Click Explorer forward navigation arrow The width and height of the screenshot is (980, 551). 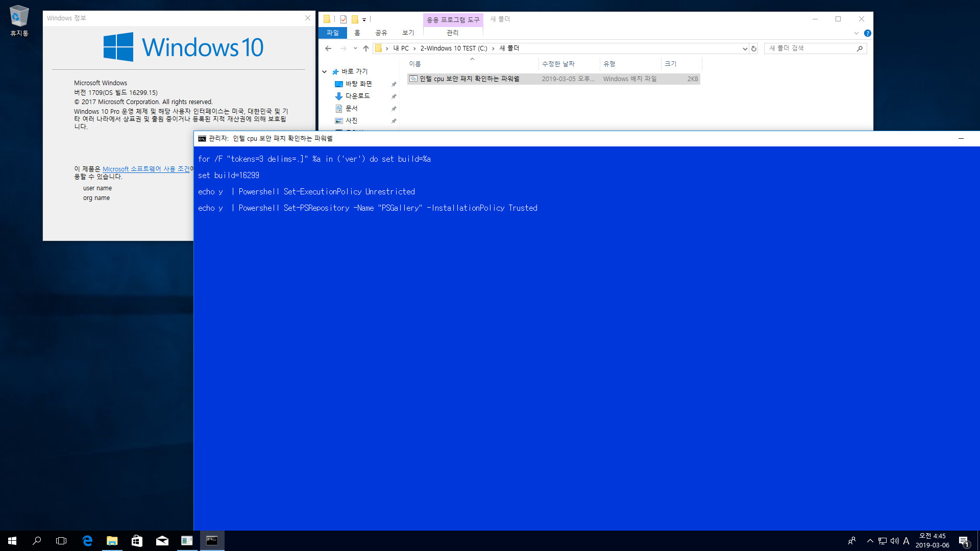343,48
